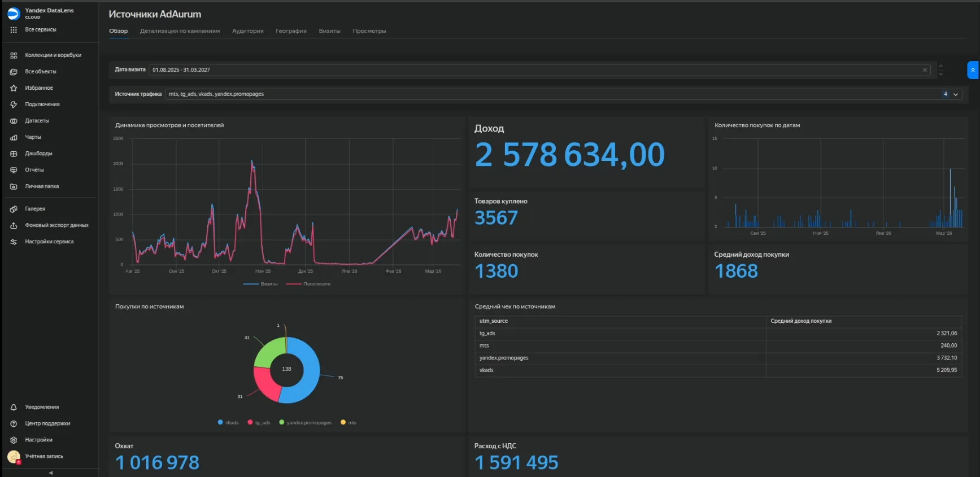Click the Товаров куплено value 3567
The width and height of the screenshot is (980, 477).
(496, 218)
